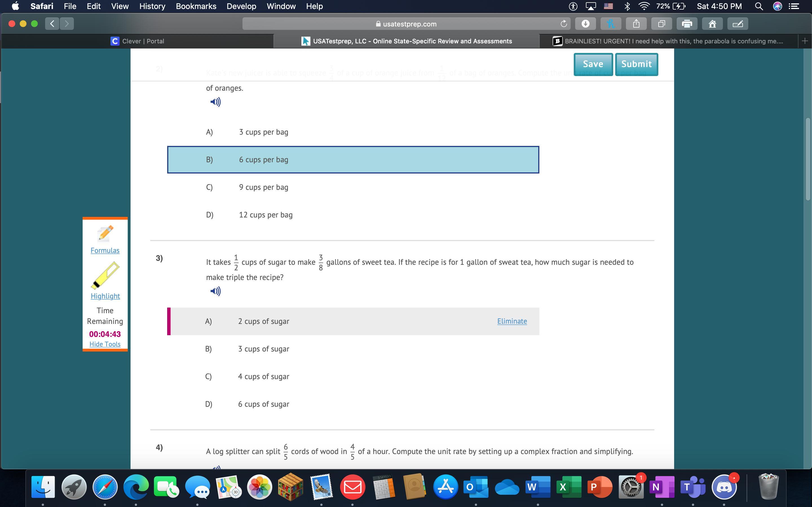812x507 pixels.
Task: Play audio for the oranges question
Action: click(215, 102)
